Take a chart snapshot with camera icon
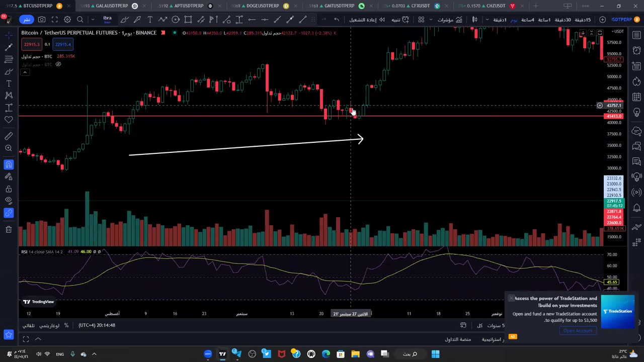644x362 pixels. (42, 20)
